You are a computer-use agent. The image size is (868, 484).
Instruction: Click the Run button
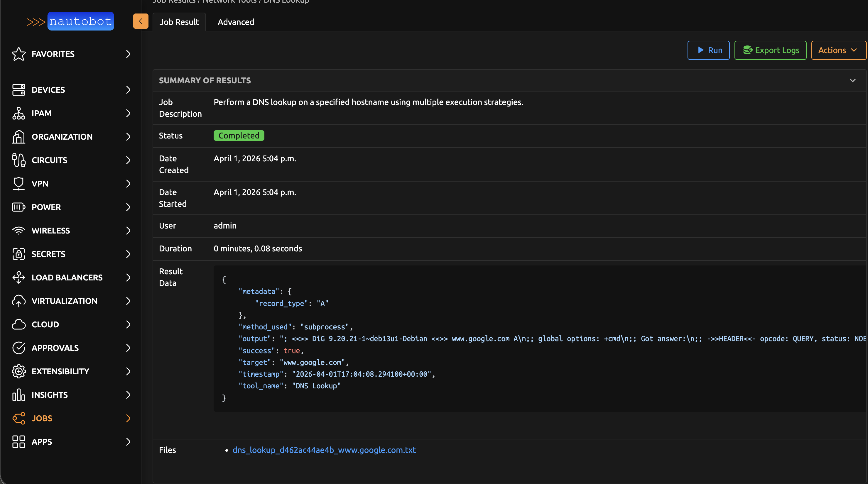[x=708, y=50]
